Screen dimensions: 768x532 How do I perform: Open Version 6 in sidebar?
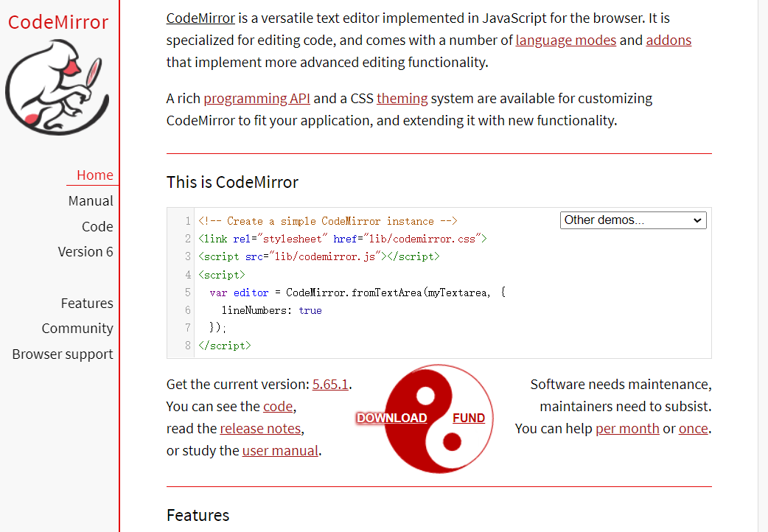click(x=85, y=252)
